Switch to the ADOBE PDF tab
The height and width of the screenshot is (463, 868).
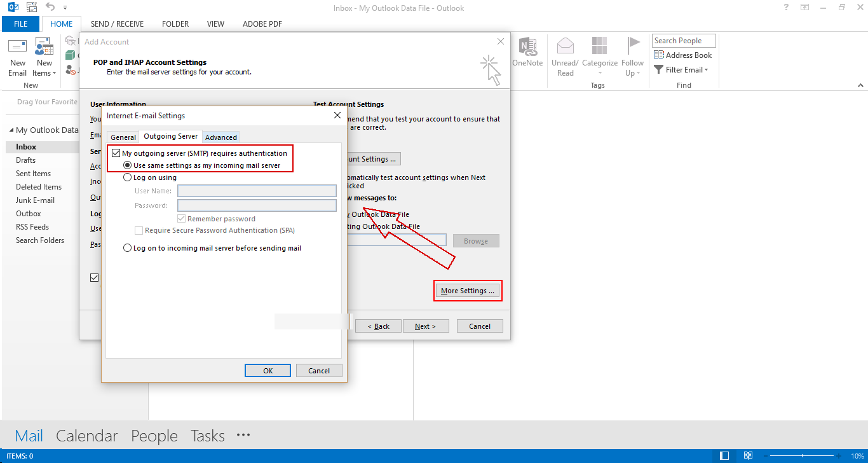pyautogui.click(x=262, y=24)
